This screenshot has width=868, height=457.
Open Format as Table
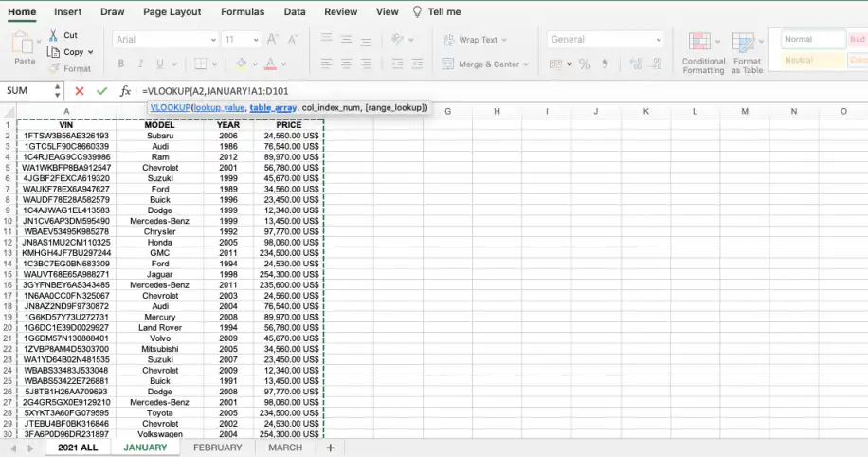pyautogui.click(x=747, y=53)
